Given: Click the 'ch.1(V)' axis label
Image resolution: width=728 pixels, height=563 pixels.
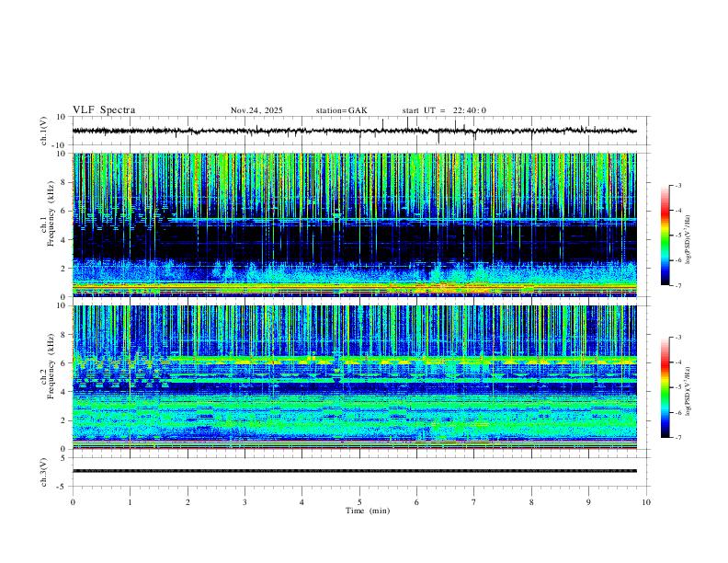Looking at the screenshot, I should 44,131.
